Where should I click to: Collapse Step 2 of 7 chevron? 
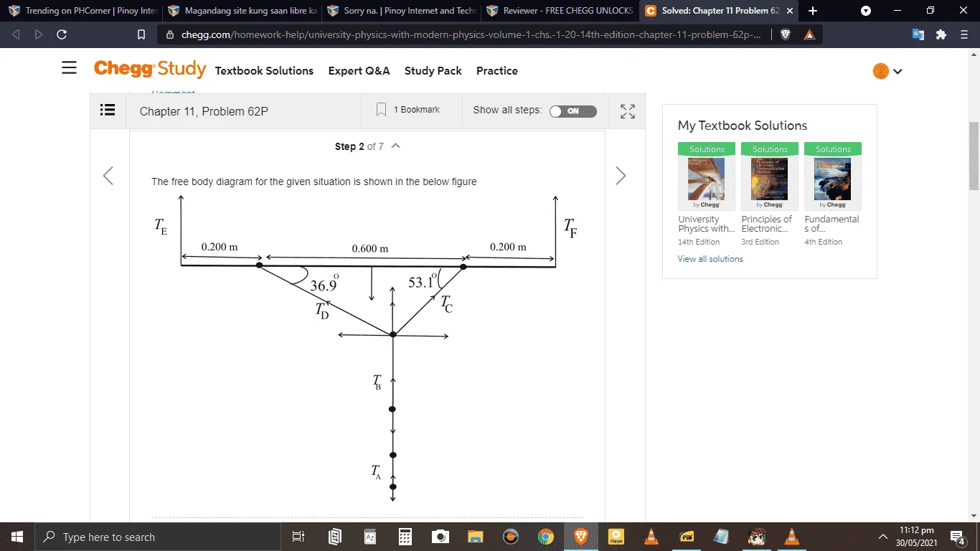pyautogui.click(x=395, y=146)
